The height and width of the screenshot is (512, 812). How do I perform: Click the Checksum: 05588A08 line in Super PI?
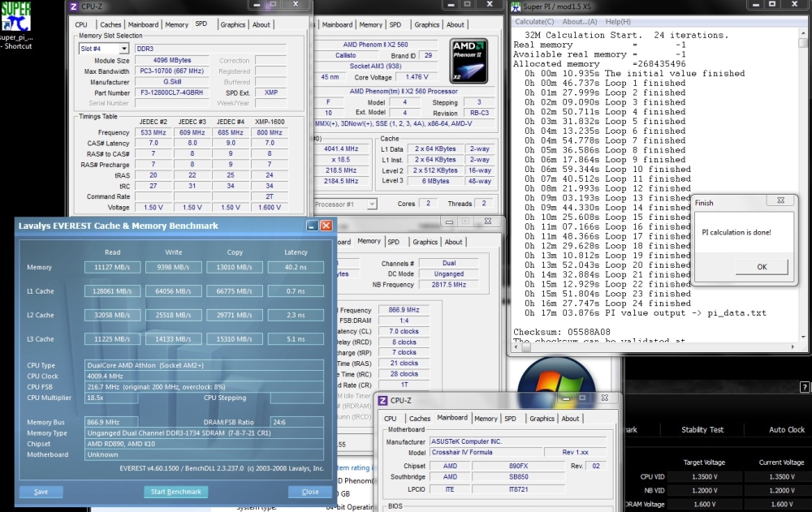pos(562,332)
